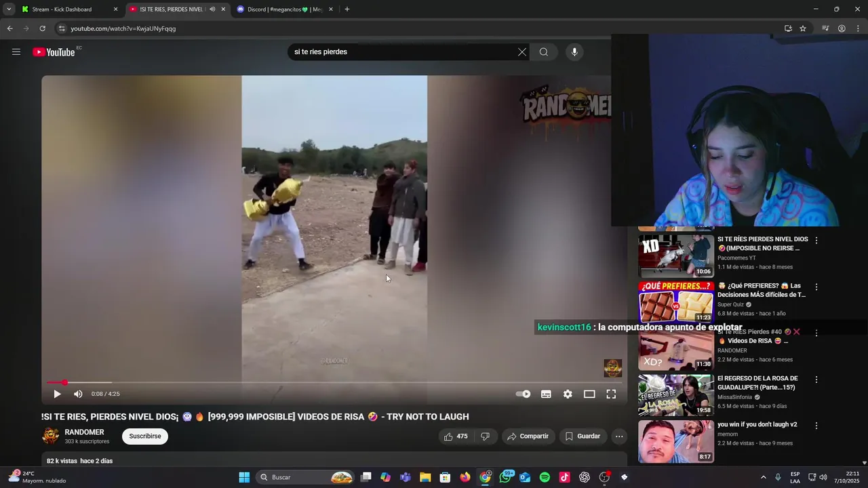Image resolution: width=868 pixels, height=488 pixels.
Task: Open options menu for Si Te Ries Pierdes #40
Action: coord(816,333)
